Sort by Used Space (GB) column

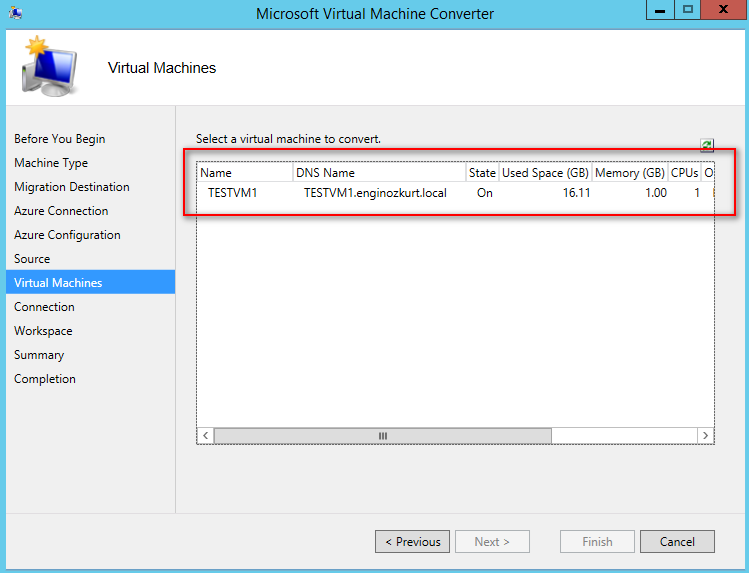point(546,172)
